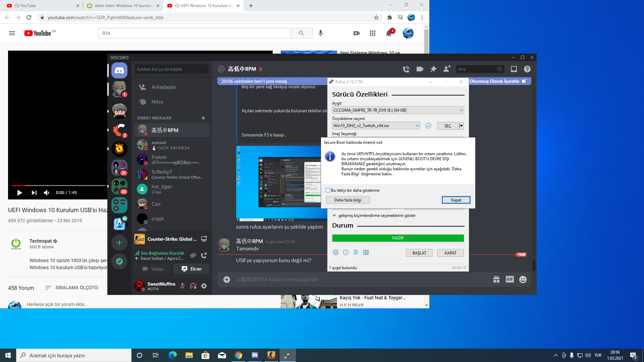The height and width of the screenshot is (362, 644).
Task: Click YouTube voice search microphone
Action: pos(321,33)
